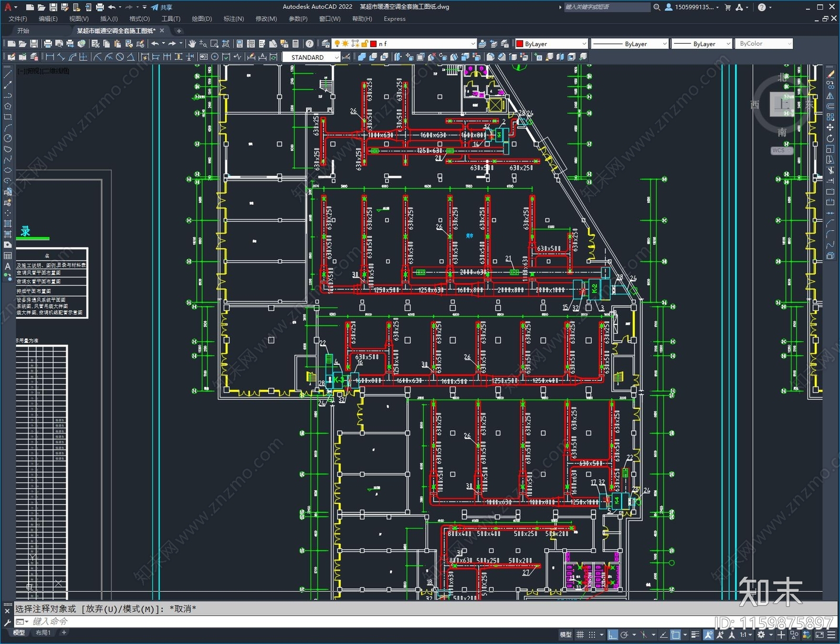This screenshot has height=644, width=840.
Task: Click the Undo arrow in standard toolbar
Action: tap(155, 44)
